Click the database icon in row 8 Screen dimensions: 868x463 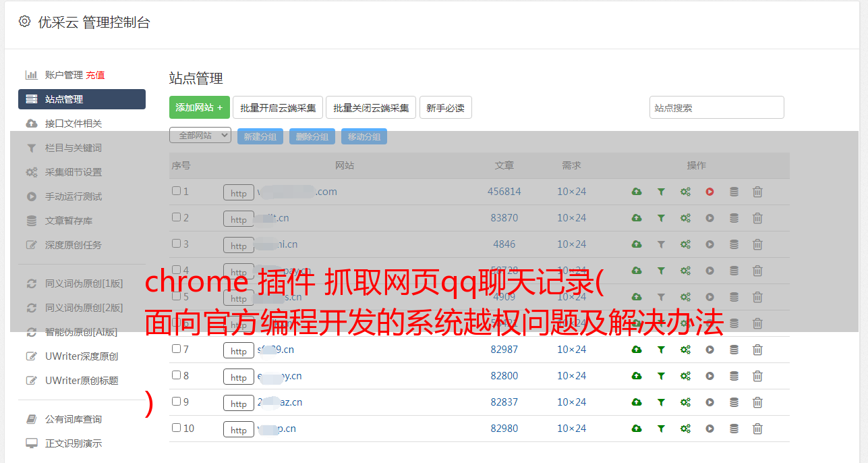(734, 376)
